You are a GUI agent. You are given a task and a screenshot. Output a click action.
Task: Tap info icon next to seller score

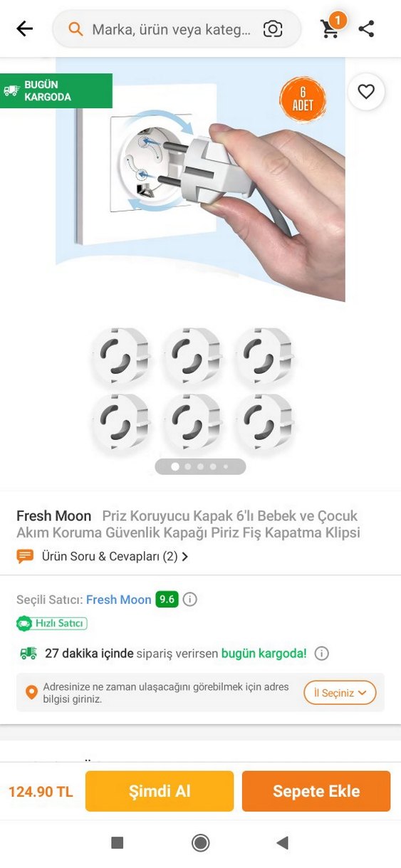(190, 600)
